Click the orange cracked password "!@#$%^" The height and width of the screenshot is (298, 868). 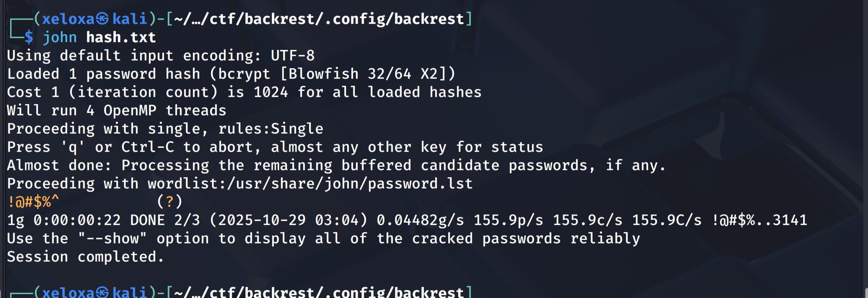pos(33,202)
